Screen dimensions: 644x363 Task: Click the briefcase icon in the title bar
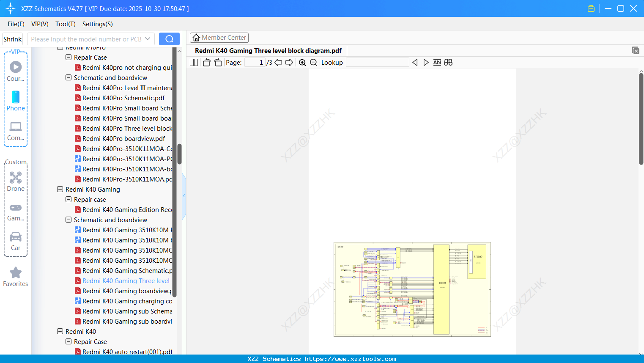591,8
